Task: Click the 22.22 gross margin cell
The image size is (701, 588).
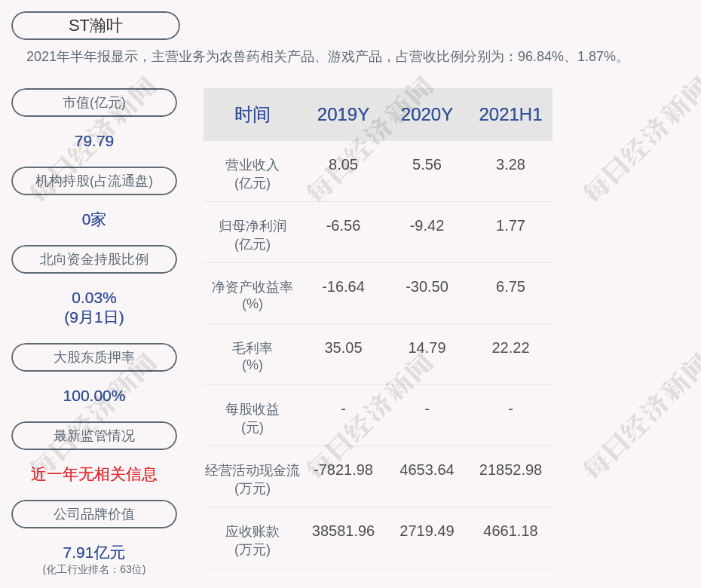Action: (510, 348)
